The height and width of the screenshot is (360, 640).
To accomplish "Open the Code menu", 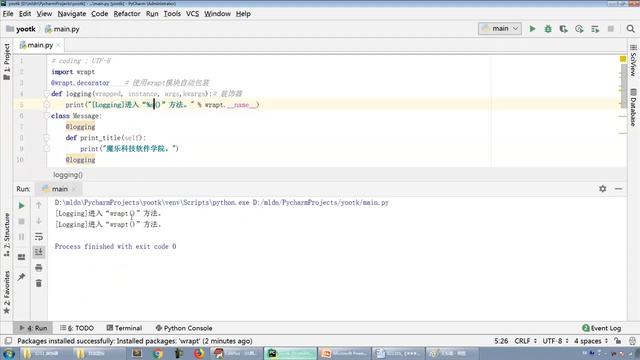I will [100, 13].
